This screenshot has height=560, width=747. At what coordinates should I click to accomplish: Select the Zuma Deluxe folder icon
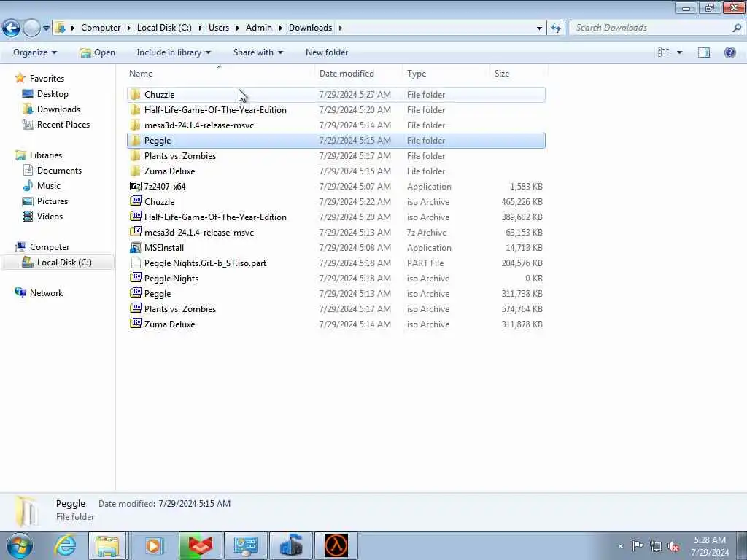click(135, 171)
